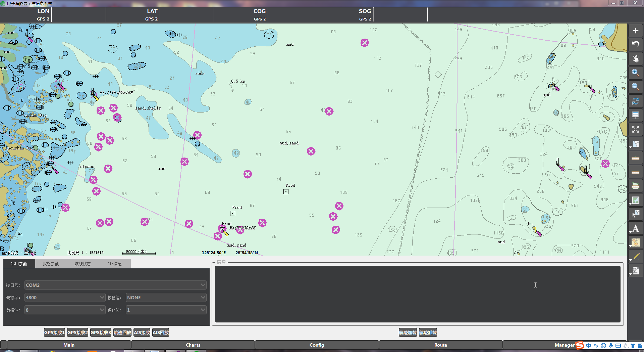
Task: Select the hand pan tool
Action: point(635,58)
